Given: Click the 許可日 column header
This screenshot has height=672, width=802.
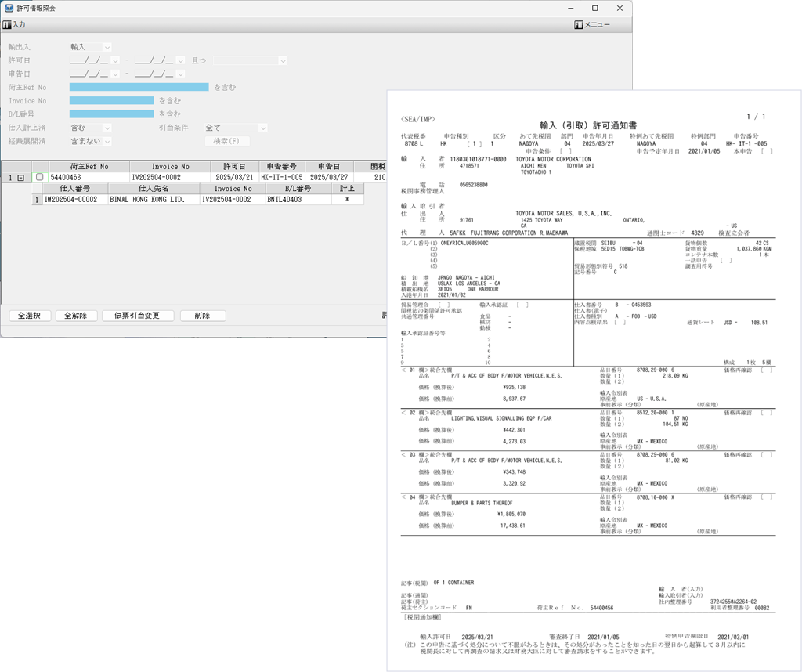Looking at the screenshot, I should coord(234,167).
